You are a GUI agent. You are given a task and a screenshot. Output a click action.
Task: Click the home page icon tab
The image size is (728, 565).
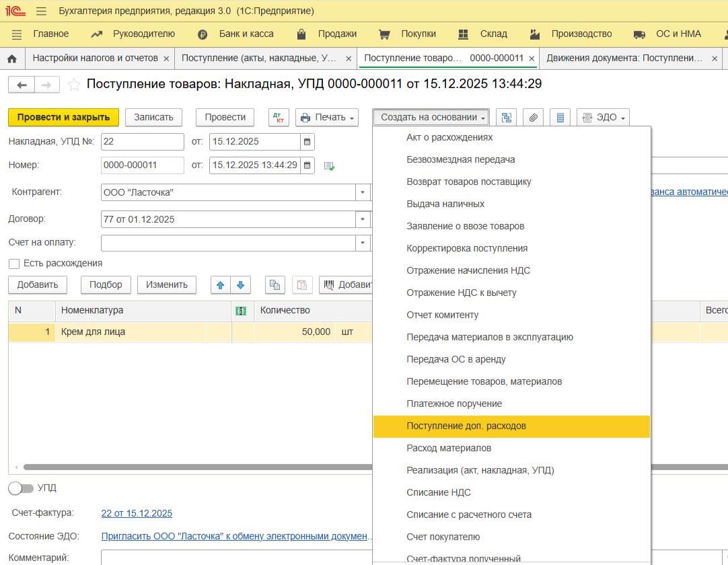point(11,59)
